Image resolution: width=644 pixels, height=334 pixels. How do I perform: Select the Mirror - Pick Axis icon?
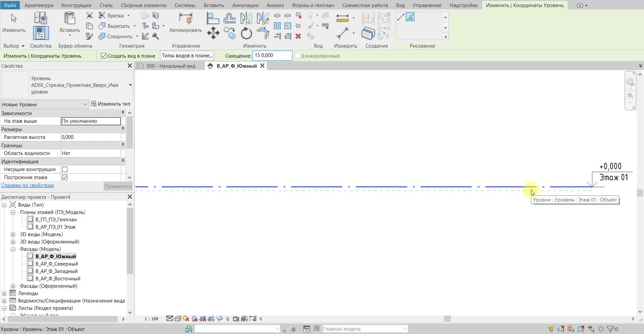tap(246, 18)
